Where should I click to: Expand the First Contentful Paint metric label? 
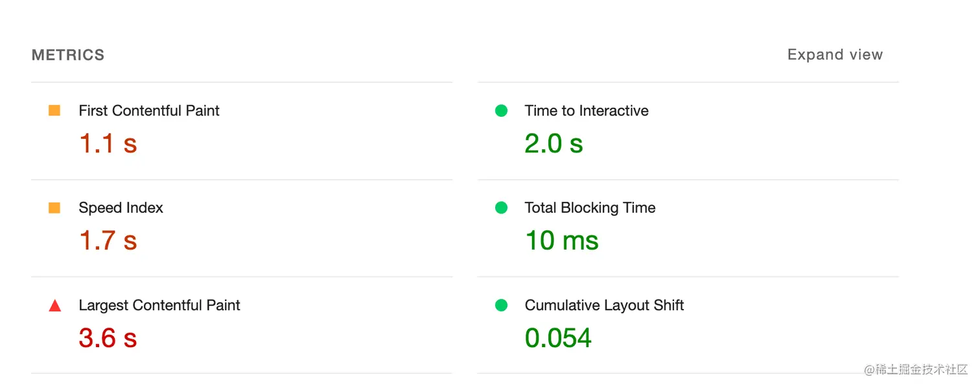(149, 111)
